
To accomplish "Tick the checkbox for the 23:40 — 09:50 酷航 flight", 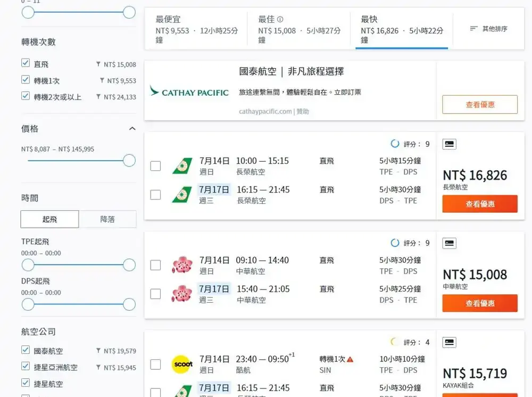I will [x=155, y=365].
